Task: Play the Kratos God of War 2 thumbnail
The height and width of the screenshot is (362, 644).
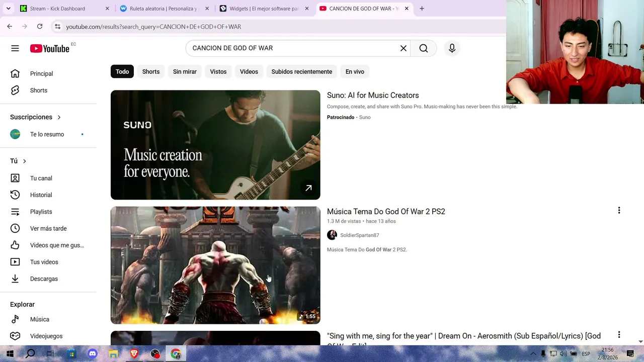Action: [x=215, y=265]
